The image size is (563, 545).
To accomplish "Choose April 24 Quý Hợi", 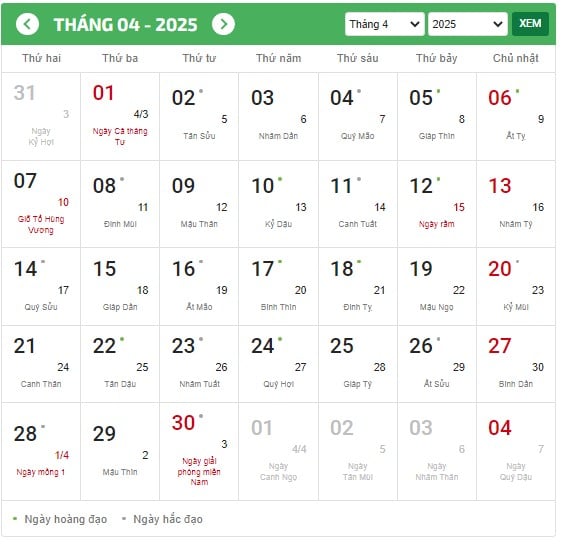I will point(278,364).
